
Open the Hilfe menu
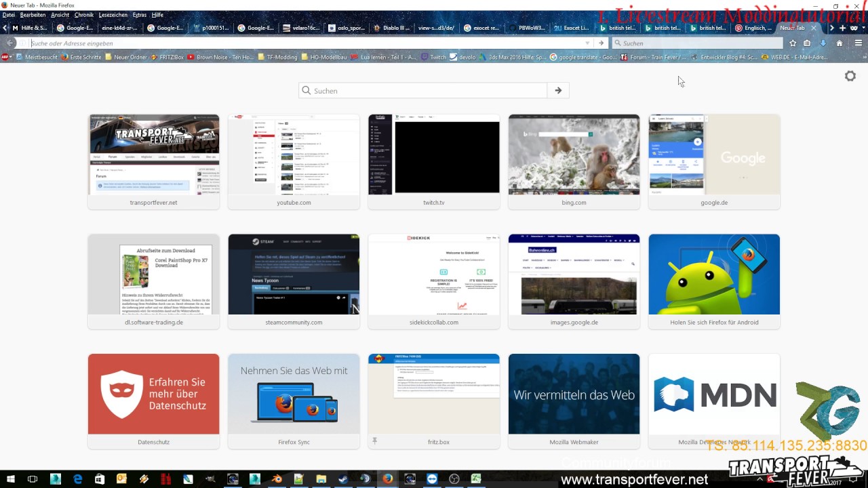point(157,14)
